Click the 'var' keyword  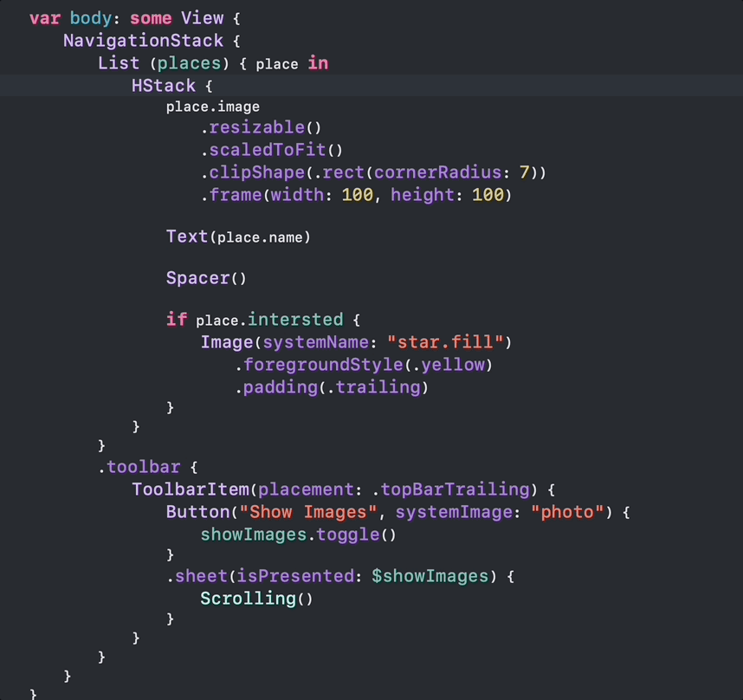pyautogui.click(x=45, y=18)
